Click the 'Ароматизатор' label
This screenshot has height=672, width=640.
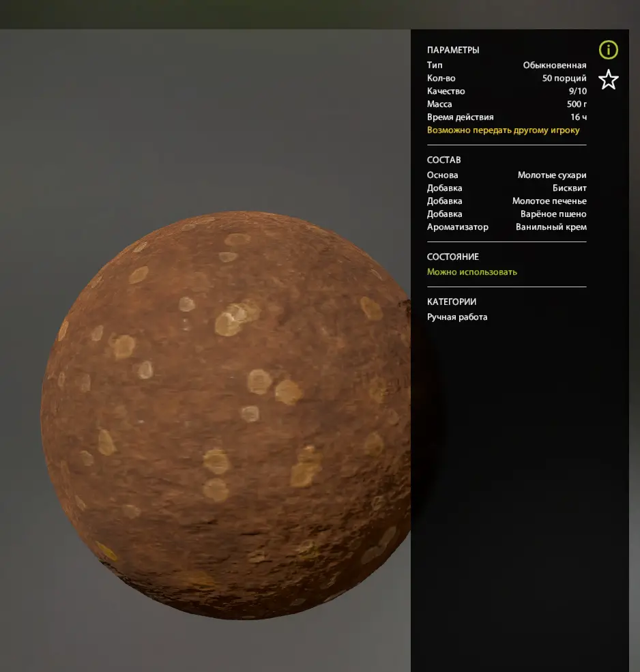pos(457,227)
